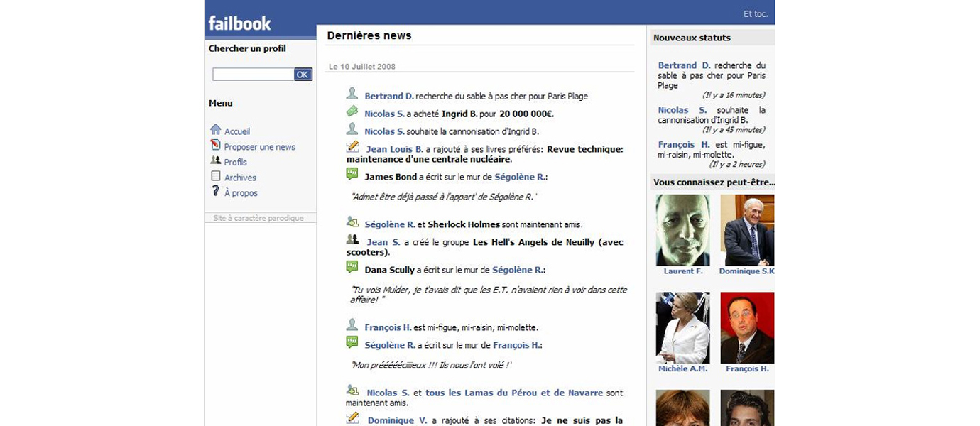Viewport: 980px width, 426px height.
Task: Click the Et toc. header text
Action: [756, 14]
